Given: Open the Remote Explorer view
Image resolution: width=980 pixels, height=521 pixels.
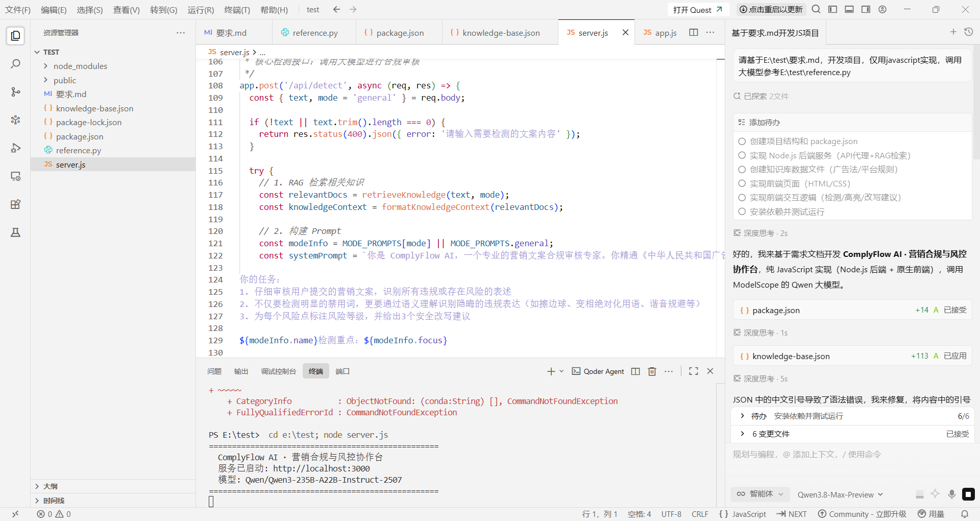Looking at the screenshot, I should click(15, 176).
